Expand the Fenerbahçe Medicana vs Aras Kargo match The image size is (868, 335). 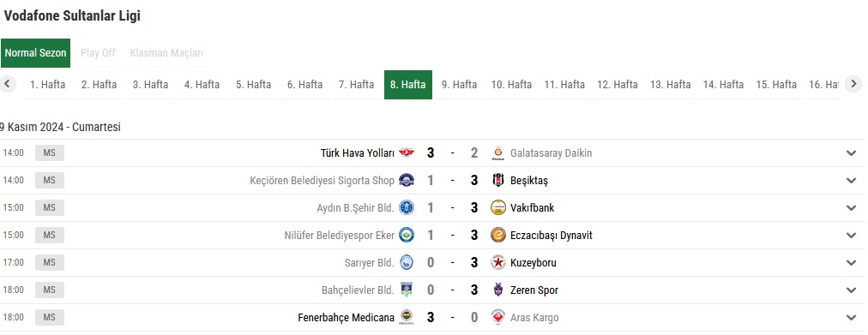pos(852,317)
